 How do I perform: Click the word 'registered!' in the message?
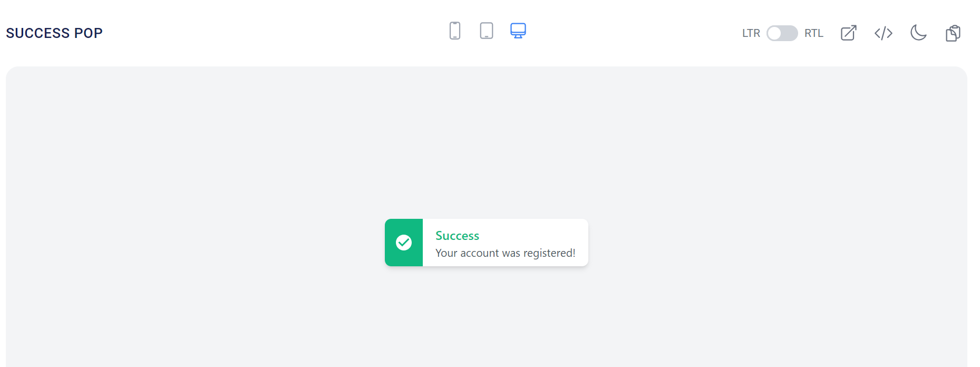tap(549, 254)
